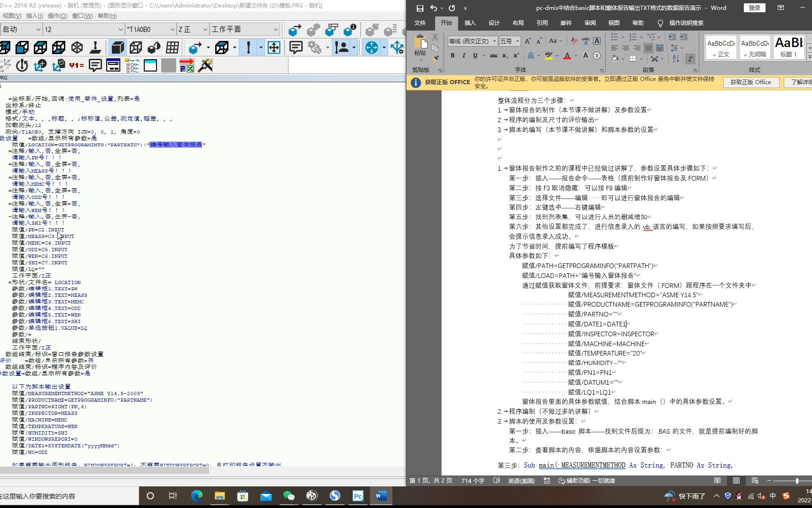The width and height of the screenshot is (812, 508).
Task: Open the comment bubble icon beside the gears
Action: [296, 48]
